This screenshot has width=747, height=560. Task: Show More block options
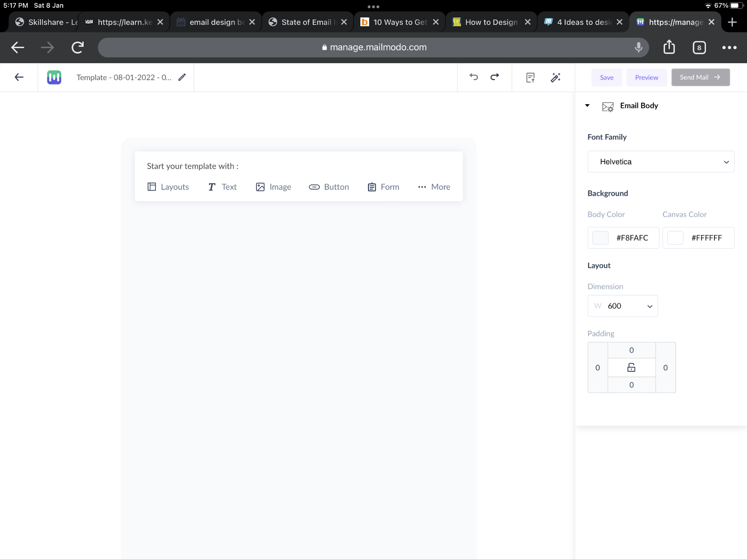pos(434,187)
